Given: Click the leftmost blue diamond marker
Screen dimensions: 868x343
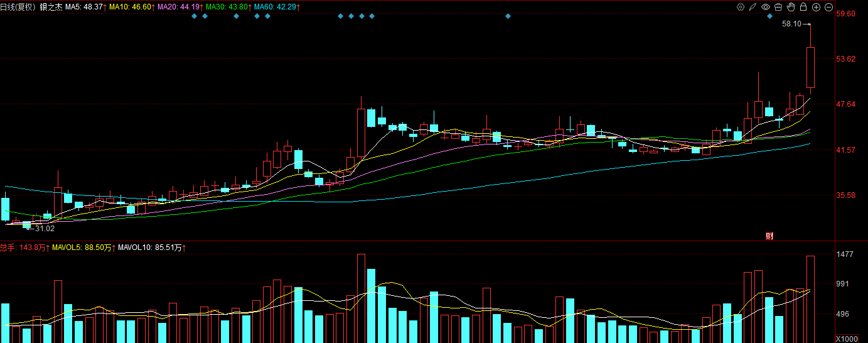Looking at the screenshot, I should [x=194, y=16].
